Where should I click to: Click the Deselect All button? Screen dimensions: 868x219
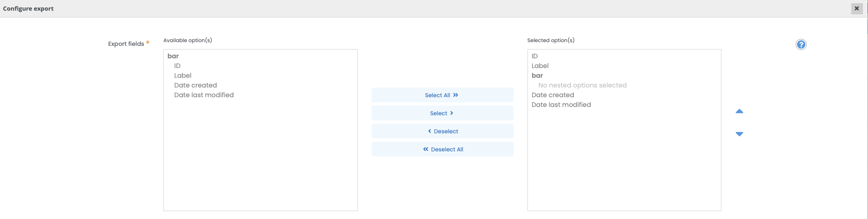point(442,149)
